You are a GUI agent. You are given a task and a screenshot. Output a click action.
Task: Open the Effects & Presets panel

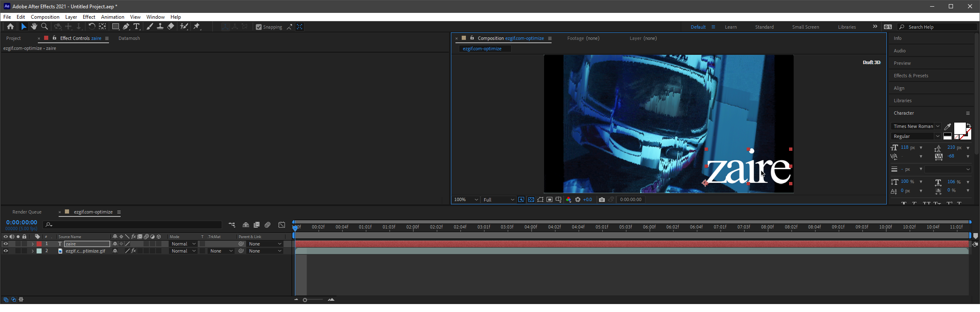(911, 76)
